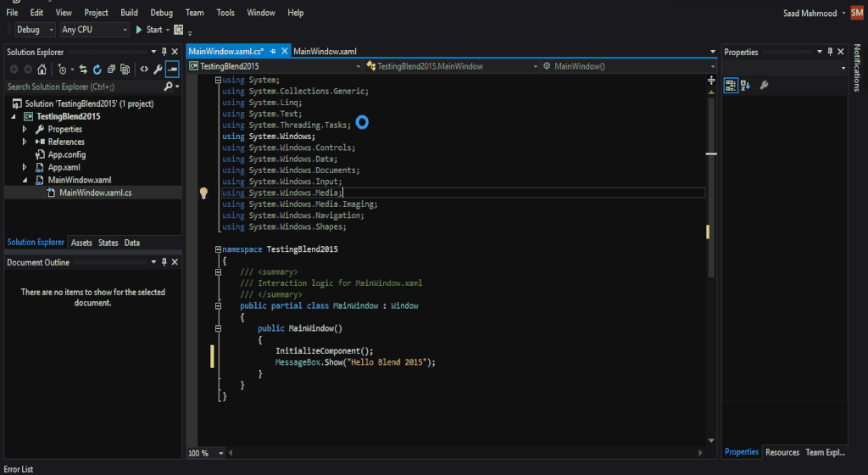Click the Start debugging button
This screenshot has width=868, height=475.
pyautogui.click(x=148, y=30)
